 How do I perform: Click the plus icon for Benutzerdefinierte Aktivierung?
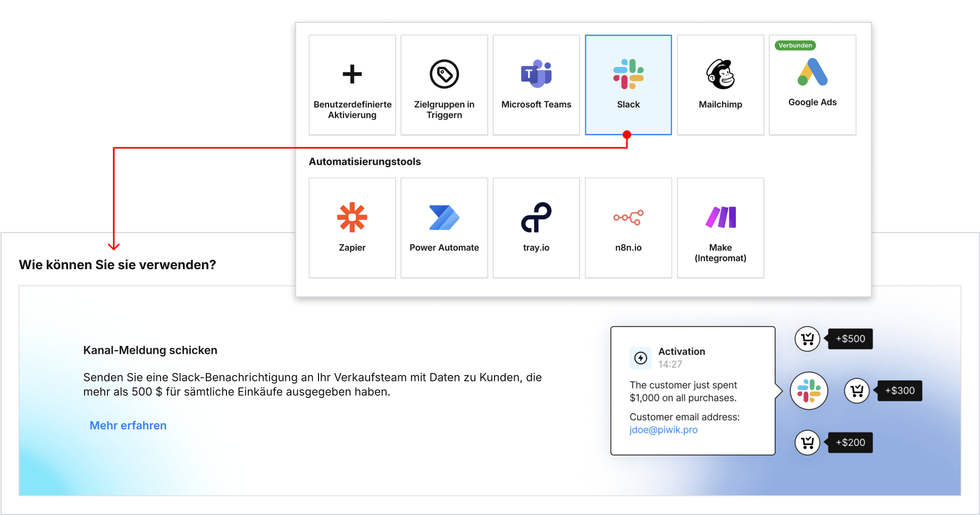tap(352, 74)
